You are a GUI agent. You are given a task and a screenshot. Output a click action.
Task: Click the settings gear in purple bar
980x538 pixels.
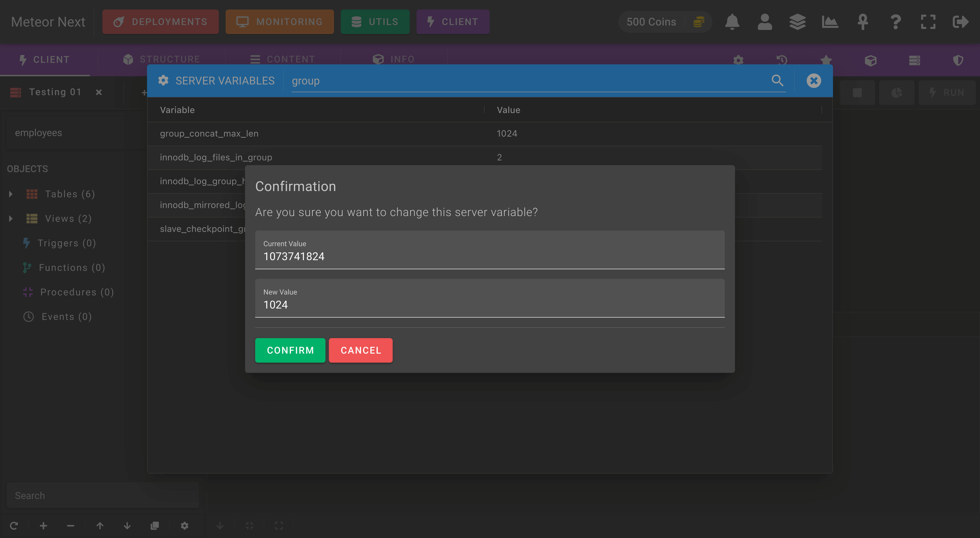pos(738,60)
